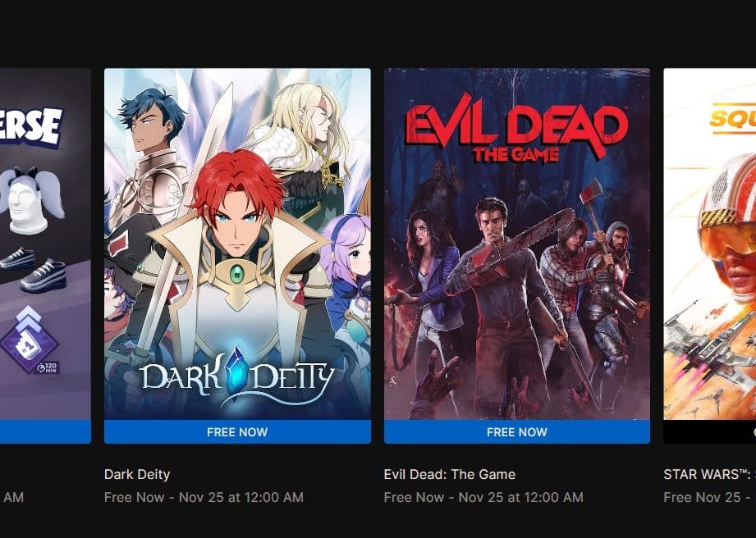Click the sneakers item on the left card
This screenshot has width=756, height=538.
[x=34, y=270]
